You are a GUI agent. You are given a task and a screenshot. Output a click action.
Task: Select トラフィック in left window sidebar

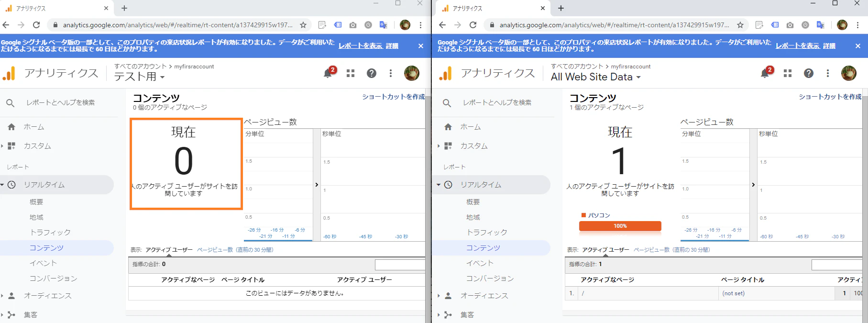pyautogui.click(x=50, y=233)
